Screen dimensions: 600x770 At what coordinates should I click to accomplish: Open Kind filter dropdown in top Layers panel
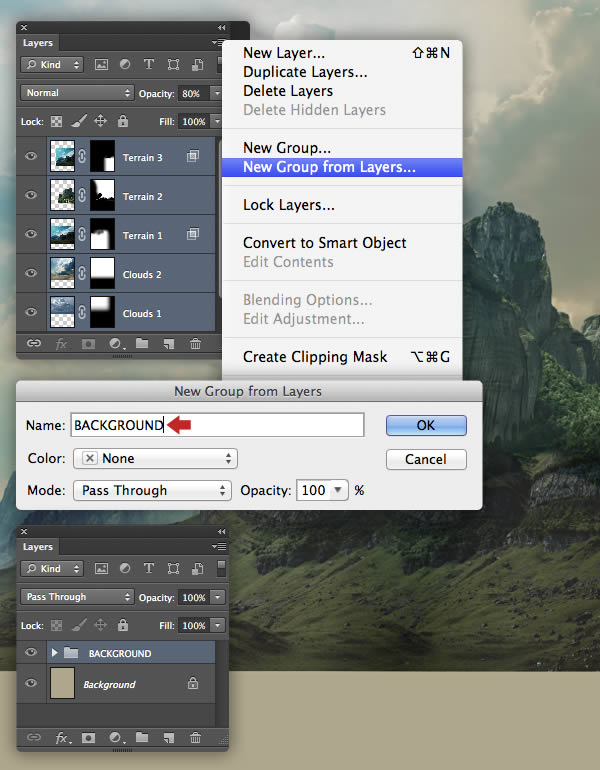pyautogui.click(x=52, y=64)
